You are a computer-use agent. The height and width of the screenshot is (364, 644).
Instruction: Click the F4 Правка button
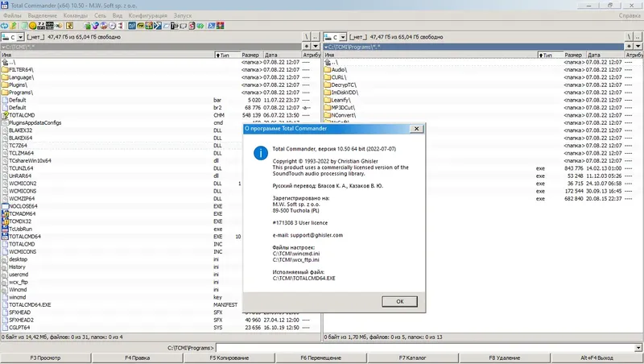pyautogui.click(x=137, y=358)
